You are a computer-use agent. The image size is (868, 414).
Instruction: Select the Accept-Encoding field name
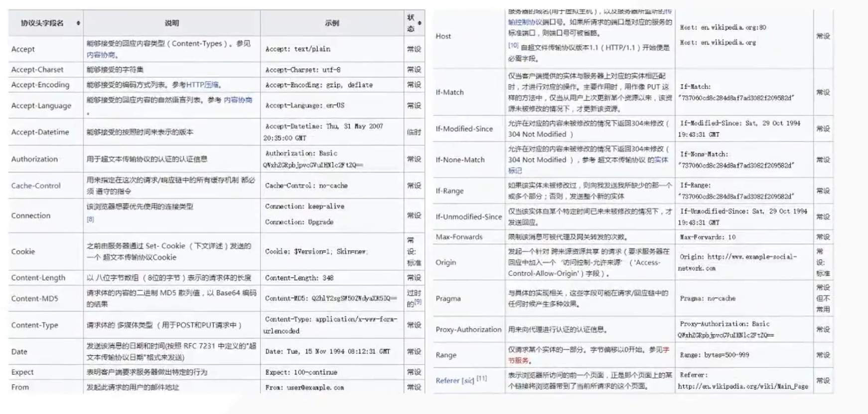tap(40, 85)
